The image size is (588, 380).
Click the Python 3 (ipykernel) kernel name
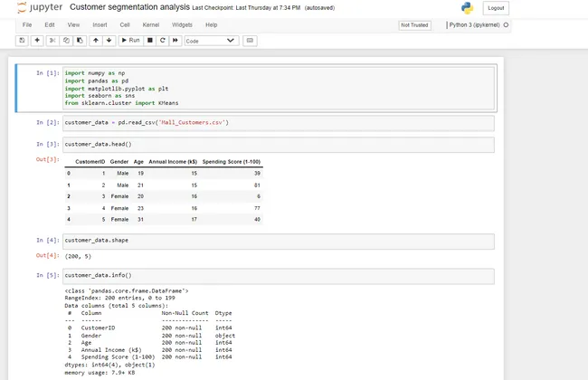pos(474,24)
